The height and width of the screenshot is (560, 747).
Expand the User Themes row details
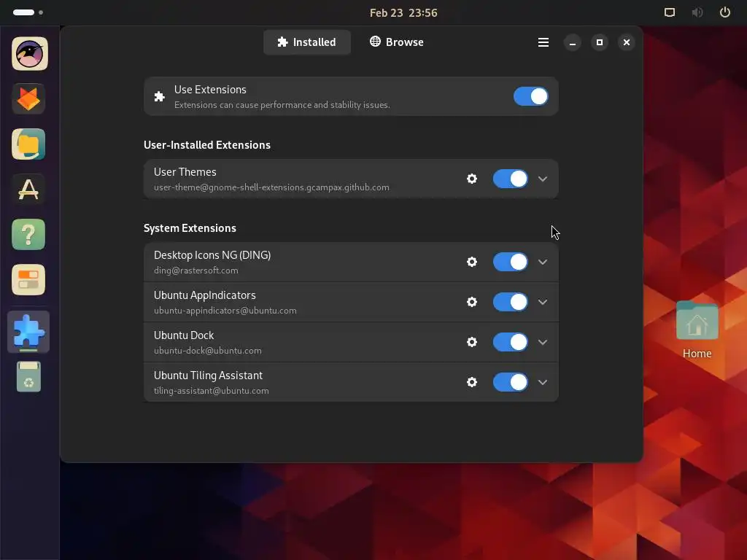tap(543, 179)
